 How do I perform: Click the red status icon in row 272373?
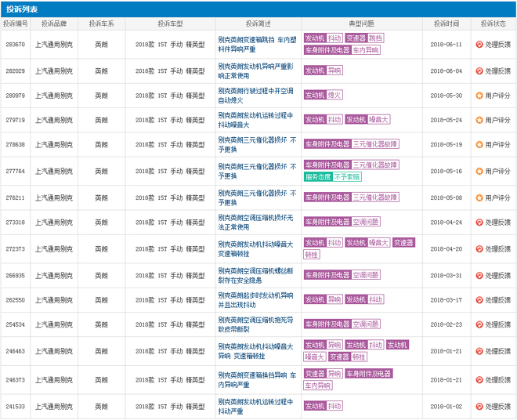(479, 249)
